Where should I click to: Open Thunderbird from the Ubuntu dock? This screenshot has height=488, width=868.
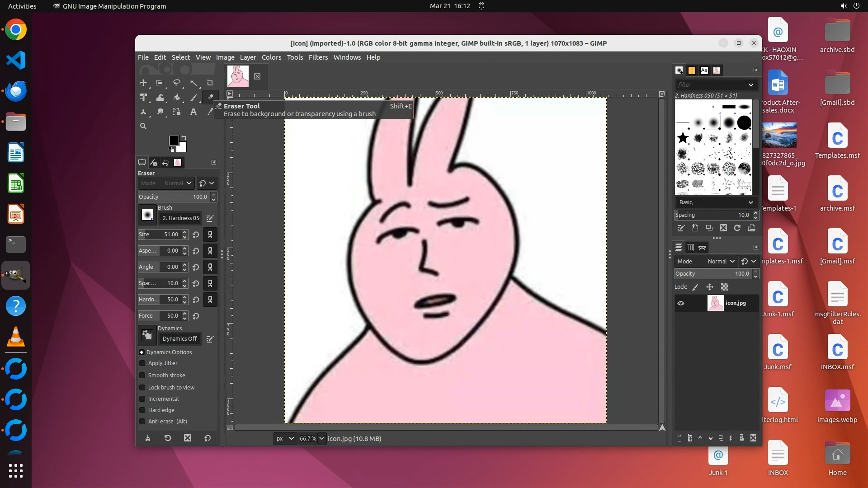coord(16,91)
